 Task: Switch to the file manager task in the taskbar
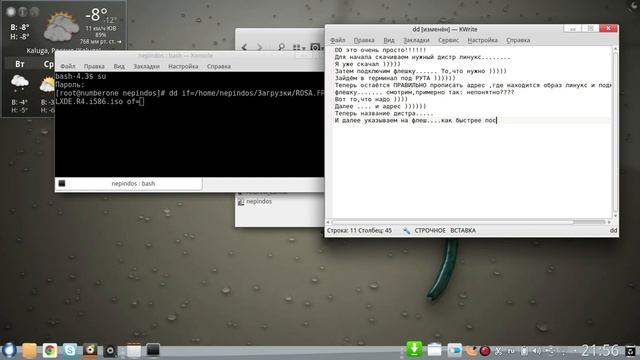click(x=133, y=350)
